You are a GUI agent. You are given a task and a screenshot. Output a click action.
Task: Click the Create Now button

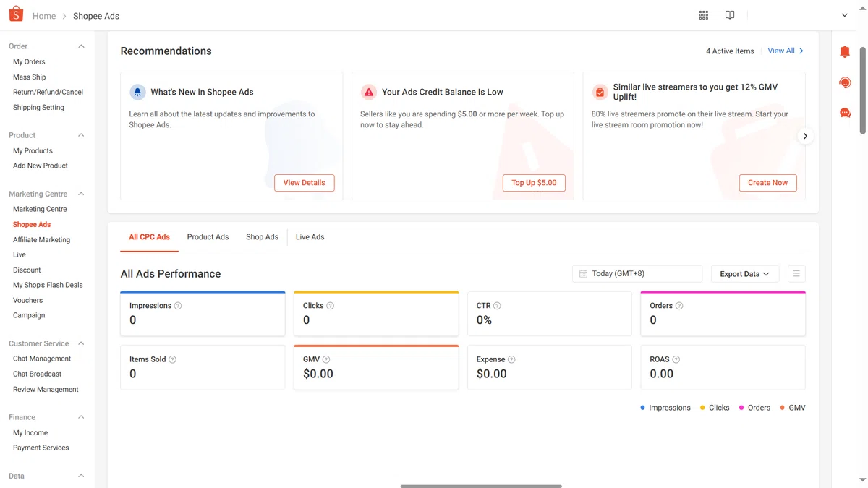767,183
